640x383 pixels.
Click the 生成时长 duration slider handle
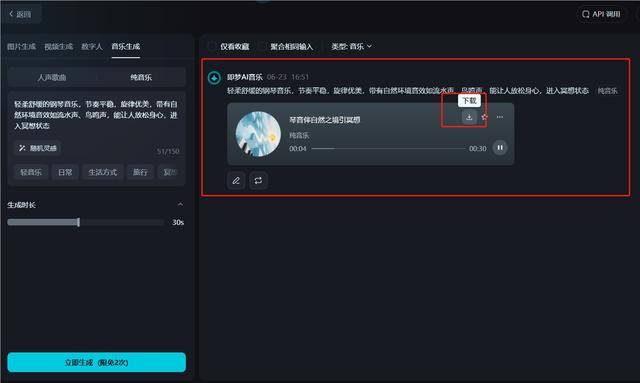click(x=78, y=222)
